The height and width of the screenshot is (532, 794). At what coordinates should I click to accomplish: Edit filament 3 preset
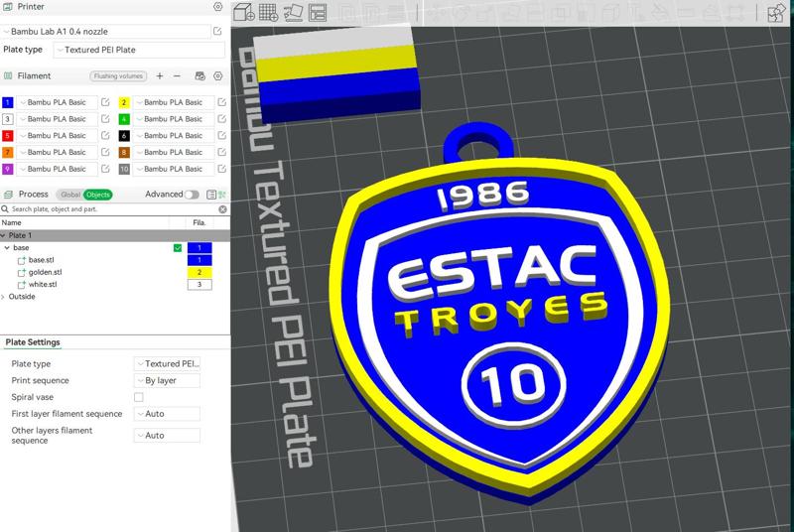click(x=105, y=119)
